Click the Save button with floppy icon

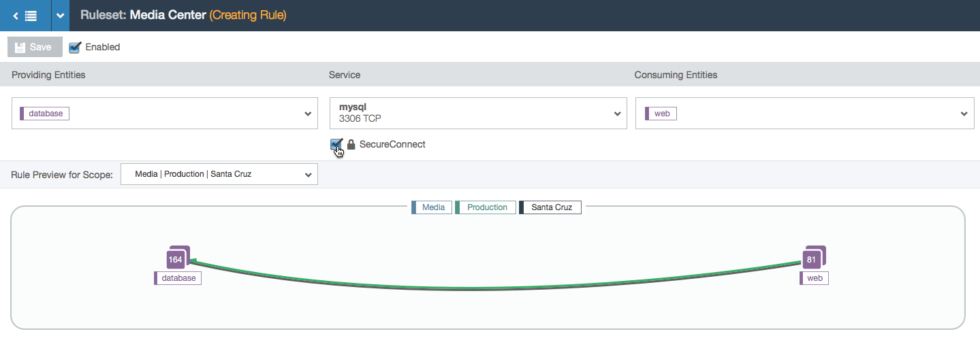click(x=35, y=47)
